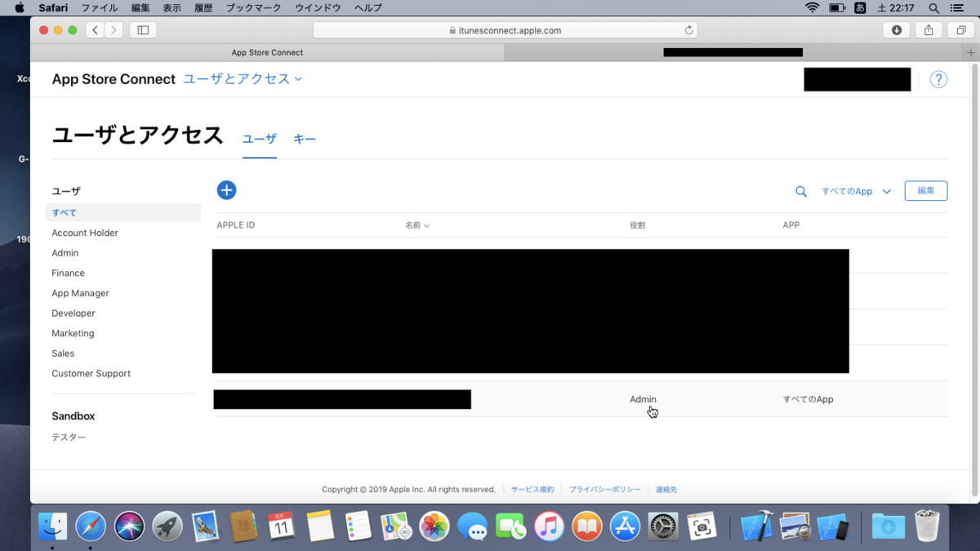The height and width of the screenshot is (551, 980).
Task: Click the help question mark icon
Action: point(938,79)
